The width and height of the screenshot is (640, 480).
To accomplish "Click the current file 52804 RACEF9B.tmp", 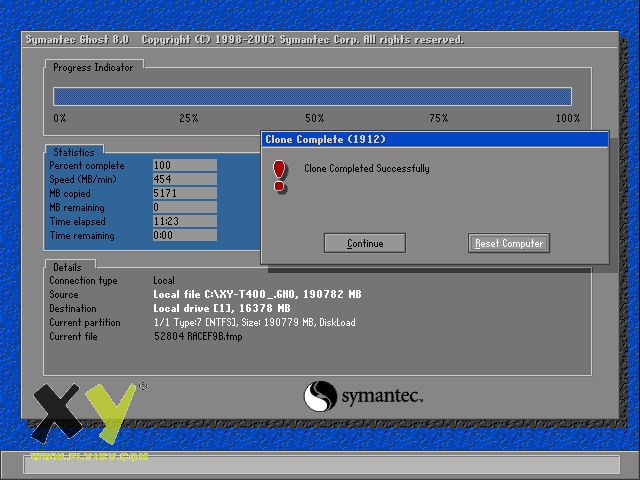I will [x=198, y=336].
